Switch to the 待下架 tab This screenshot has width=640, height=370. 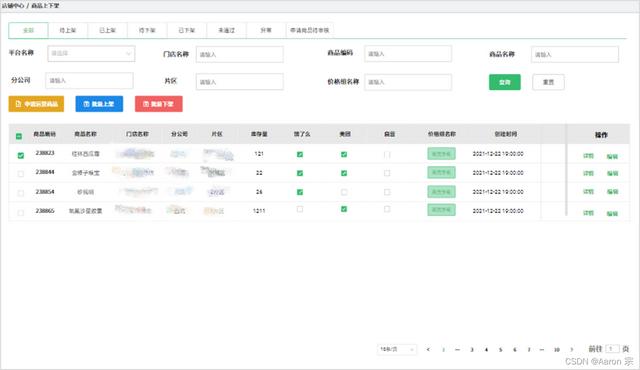click(x=147, y=30)
